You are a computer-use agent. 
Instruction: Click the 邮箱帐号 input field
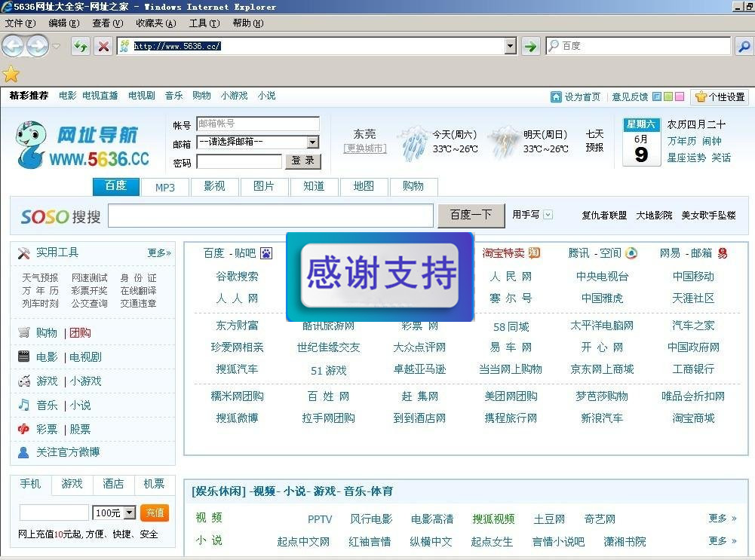click(258, 124)
